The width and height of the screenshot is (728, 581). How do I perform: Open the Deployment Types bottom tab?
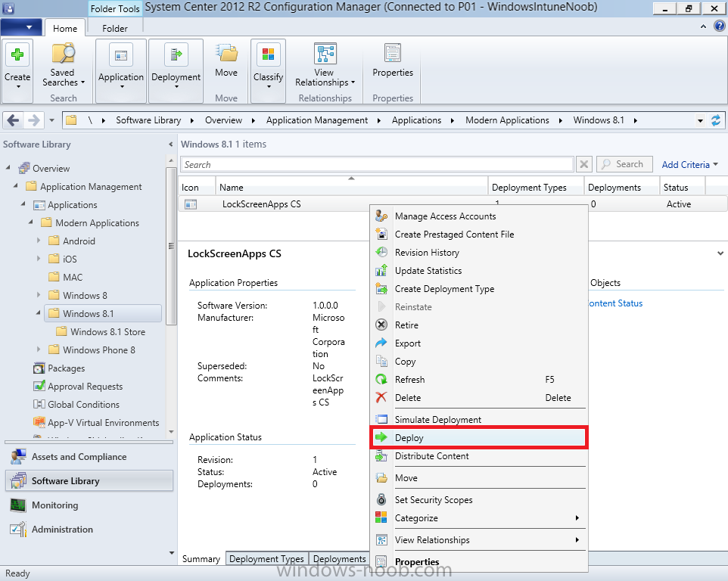[x=266, y=559]
